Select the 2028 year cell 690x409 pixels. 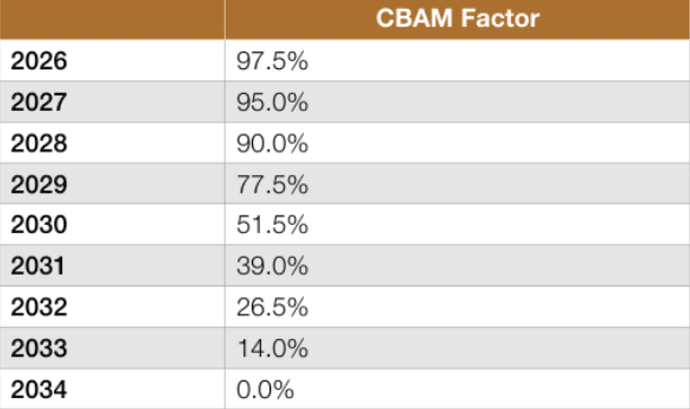(39, 143)
